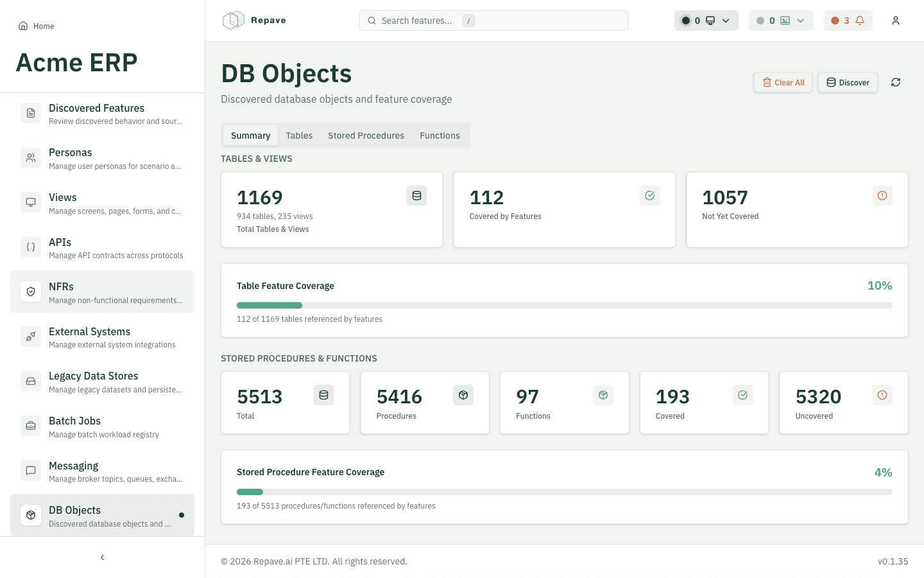Open the Home link in sidebar

point(37,26)
